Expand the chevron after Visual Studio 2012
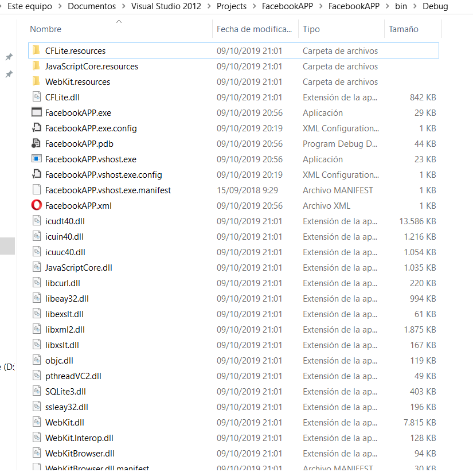Image resolution: width=473 pixels, height=476 pixels. point(209,6)
